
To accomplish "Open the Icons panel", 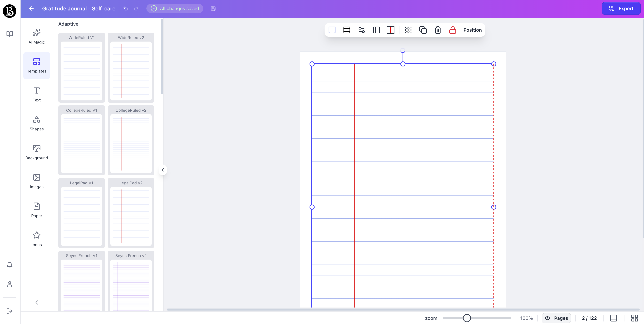I will tap(37, 239).
